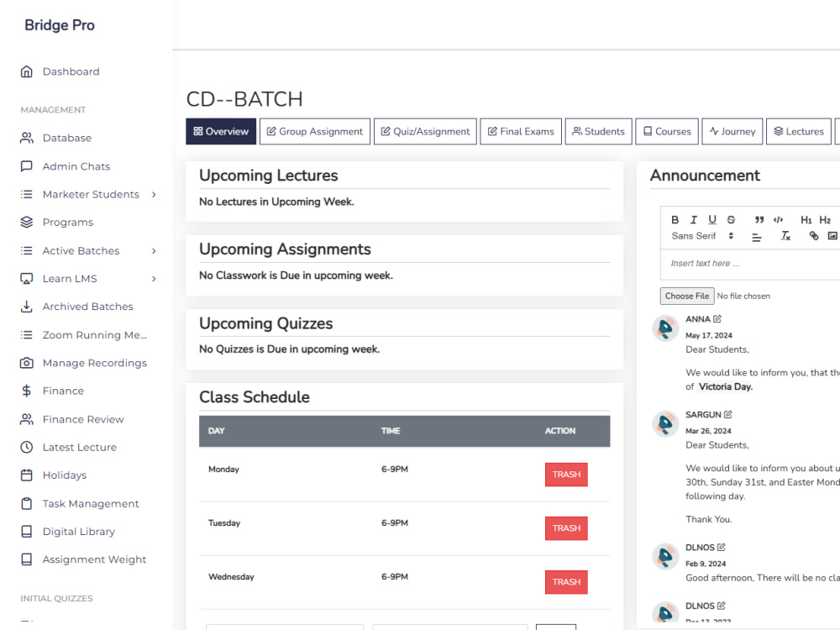Switch to the Group Assignment tab
This screenshot has height=630, width=840.
point(315,131)
